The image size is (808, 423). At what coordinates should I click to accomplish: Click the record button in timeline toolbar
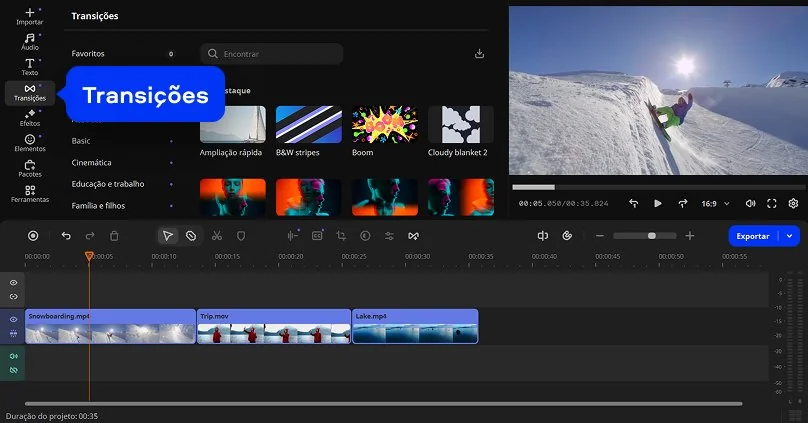click(x=33, y=236)
